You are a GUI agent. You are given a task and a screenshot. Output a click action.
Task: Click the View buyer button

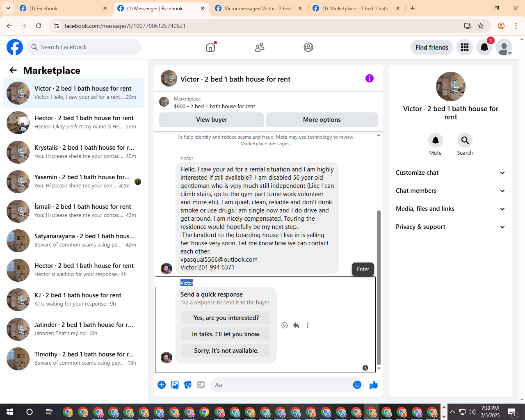point(212,120)
